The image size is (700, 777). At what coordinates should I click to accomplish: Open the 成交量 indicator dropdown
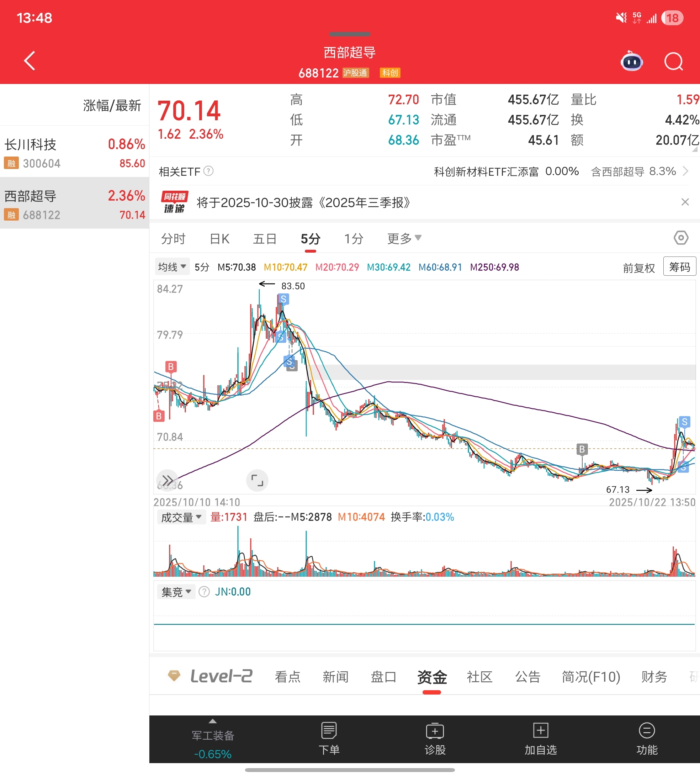(181, 517)
